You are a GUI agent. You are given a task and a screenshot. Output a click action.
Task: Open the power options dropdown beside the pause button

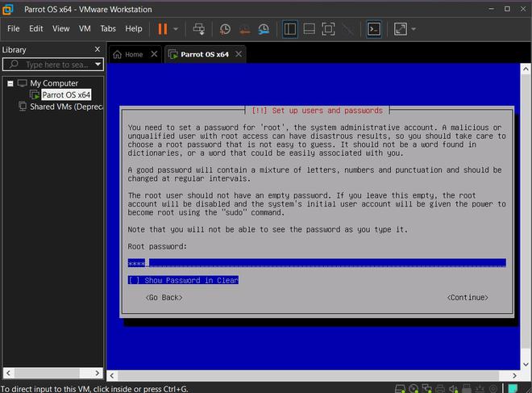click(176, 29)
